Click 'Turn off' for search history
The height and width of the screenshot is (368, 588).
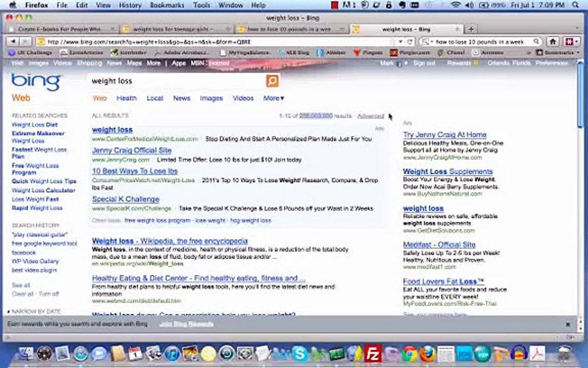(x=49, y=294)
